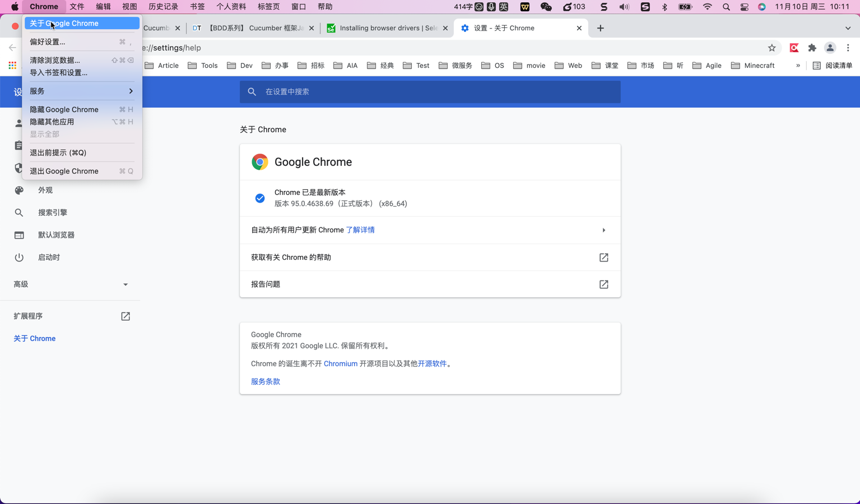Click the WeChat icon in menu bar
Image resolution: width=860 pixels, height=504 pixels.
click(x=546, y=7)
